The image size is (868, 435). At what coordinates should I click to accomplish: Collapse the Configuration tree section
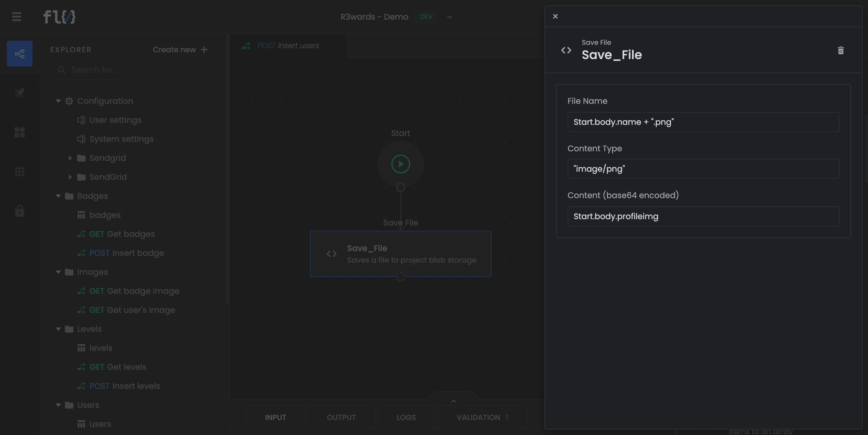click(58, 101)
